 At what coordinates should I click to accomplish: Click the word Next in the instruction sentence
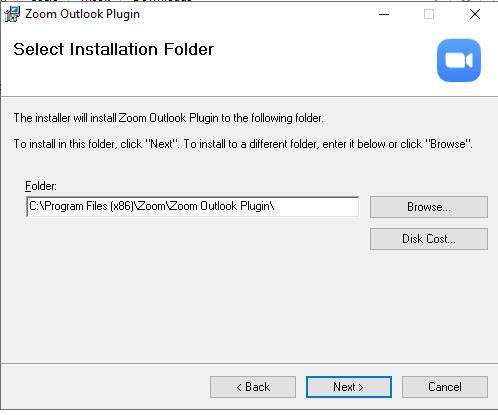(162, 144)
